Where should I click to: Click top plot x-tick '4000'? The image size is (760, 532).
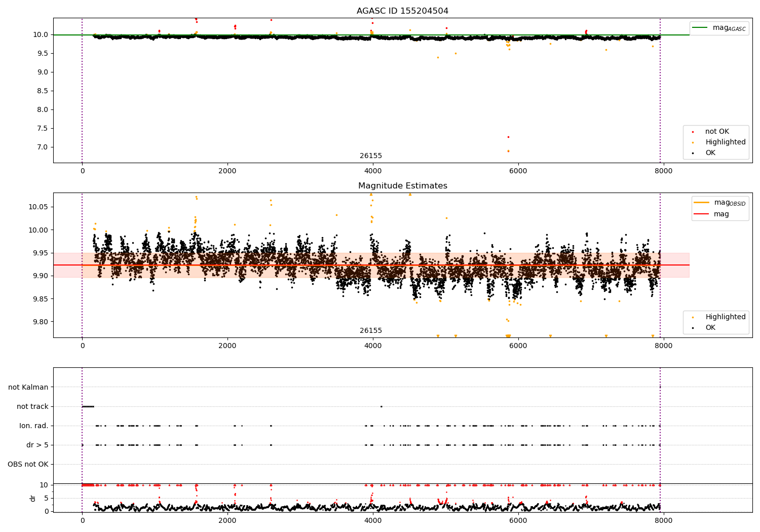(373, 171)
